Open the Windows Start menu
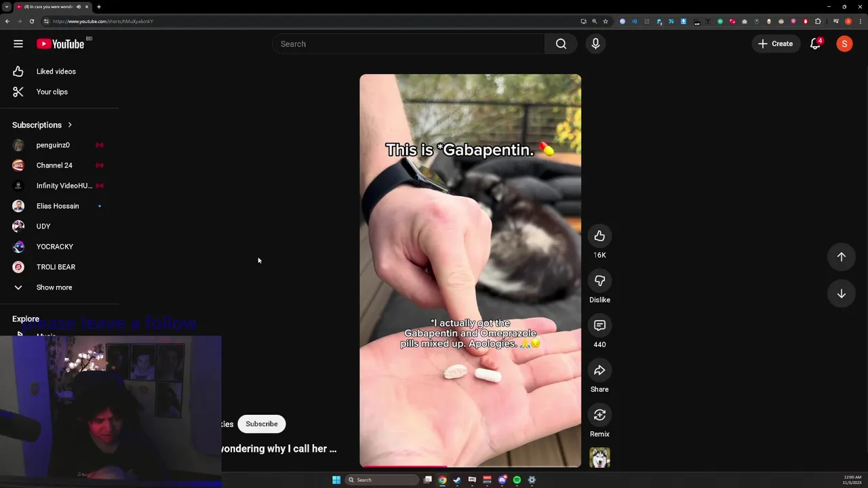This screenshot has width=868, height=488. coord(336,480)
